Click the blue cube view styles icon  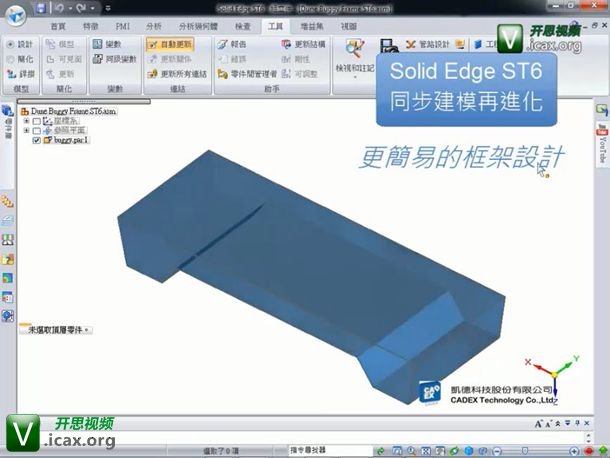[x=469, y=451]
